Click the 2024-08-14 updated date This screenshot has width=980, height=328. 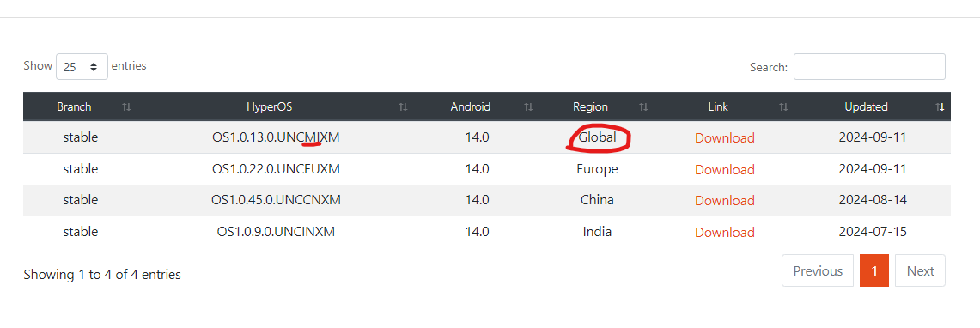point(873,200)
